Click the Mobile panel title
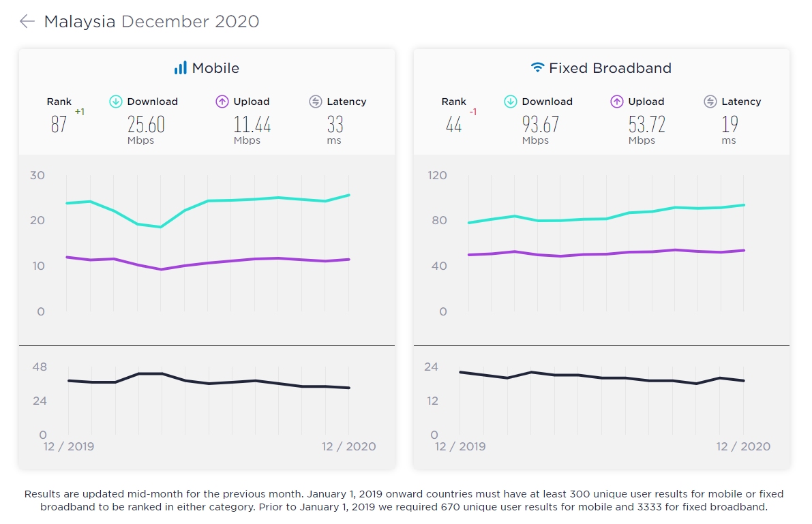 (x=215, y=68)
